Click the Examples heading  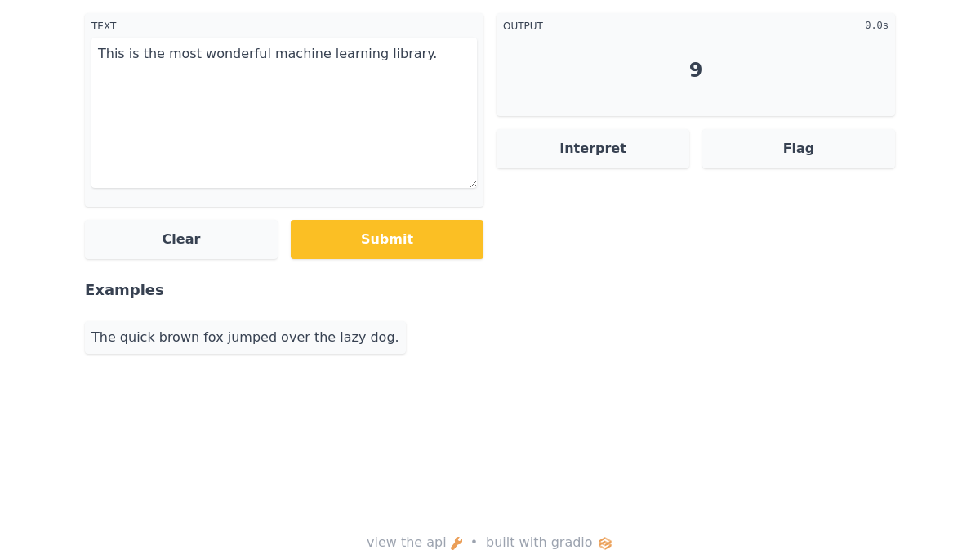click(124, 290)
